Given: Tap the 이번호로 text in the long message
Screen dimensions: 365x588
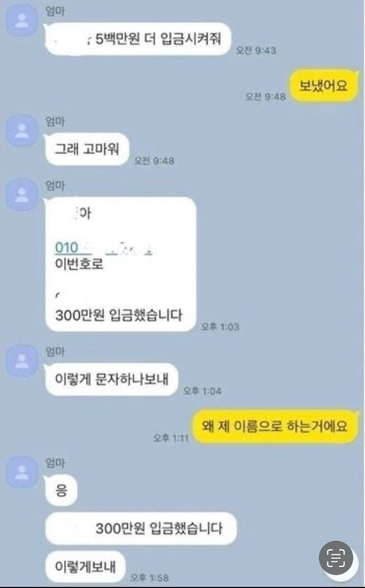Looking at the screenshot, I should tap(79, 264).
